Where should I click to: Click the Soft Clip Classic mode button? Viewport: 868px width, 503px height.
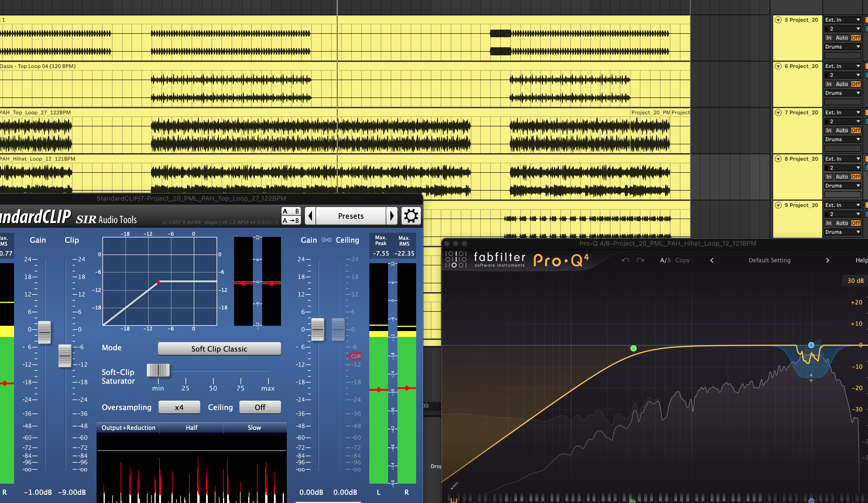coord(219,348)
